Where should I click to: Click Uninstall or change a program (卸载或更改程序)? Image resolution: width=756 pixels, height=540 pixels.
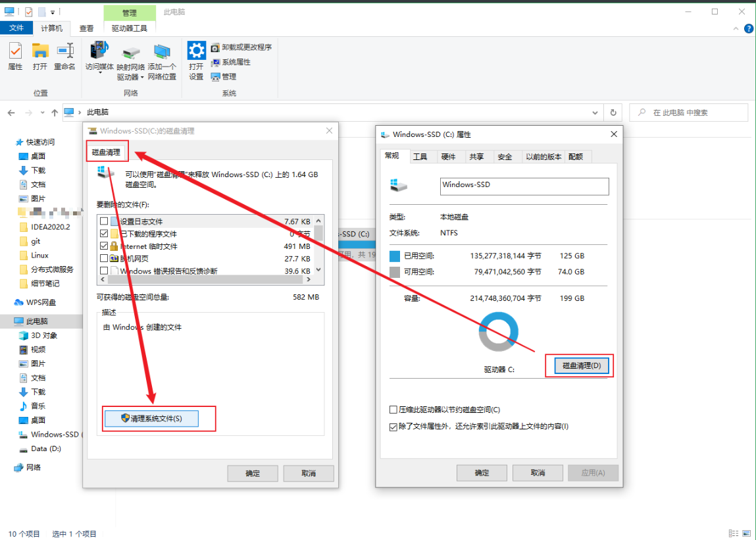(241, 47)
